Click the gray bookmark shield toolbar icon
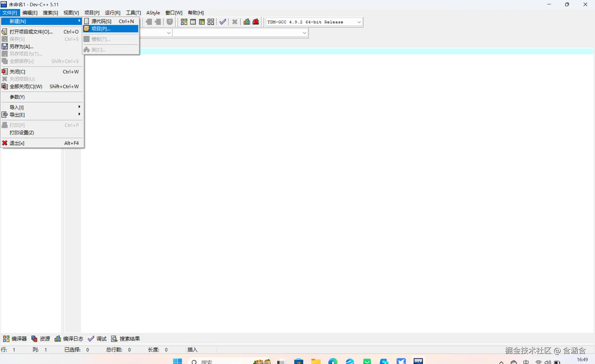This screenshot has width=595, height=364. 170,22
